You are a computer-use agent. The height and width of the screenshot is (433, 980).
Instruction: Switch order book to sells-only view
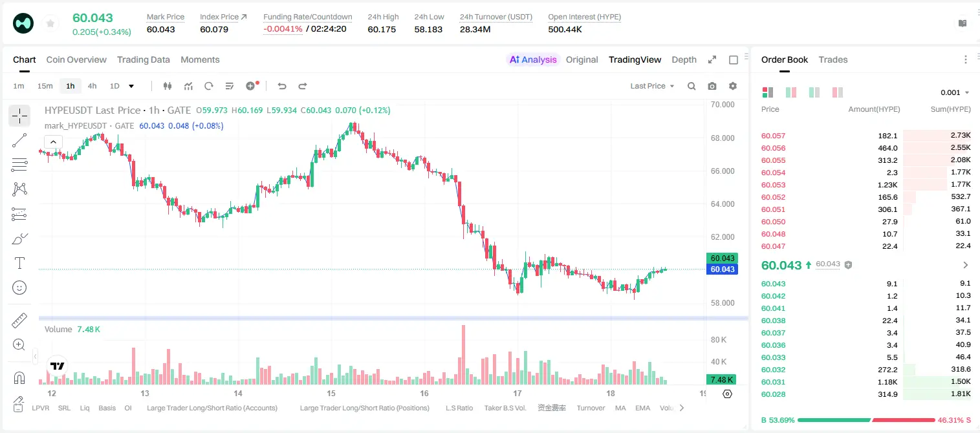point(838,92)
